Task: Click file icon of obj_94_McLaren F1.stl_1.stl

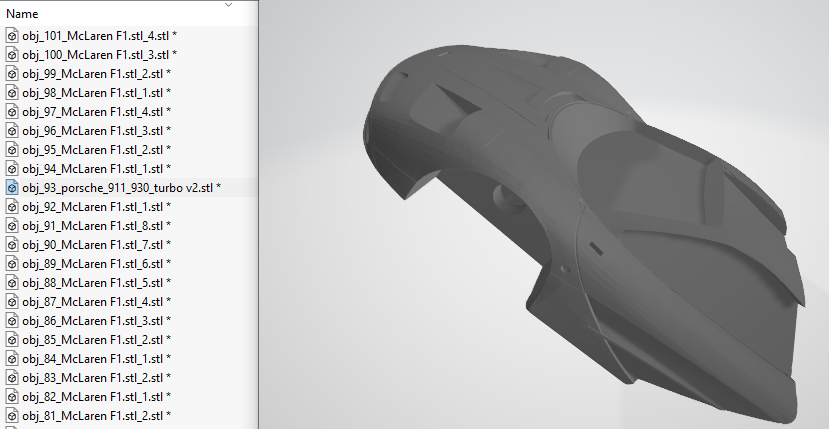Action: coord(12,169)
